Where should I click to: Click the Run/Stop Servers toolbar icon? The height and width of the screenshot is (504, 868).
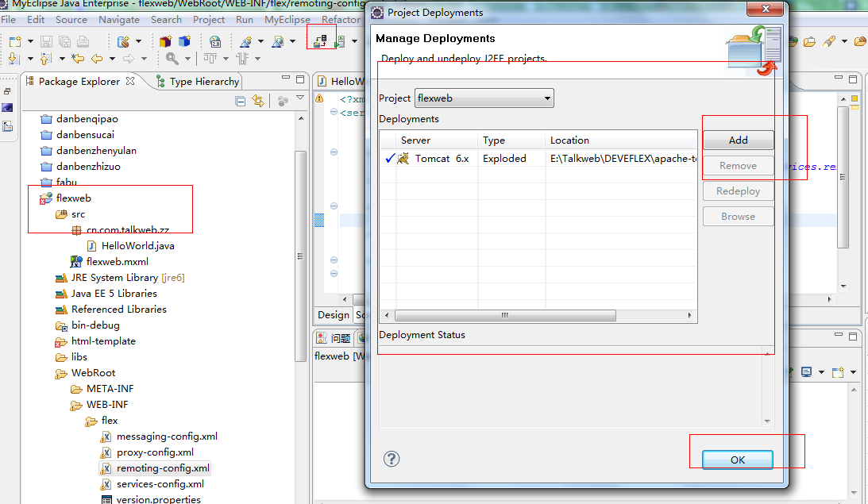pyautogui.click(x=341, y=41)
